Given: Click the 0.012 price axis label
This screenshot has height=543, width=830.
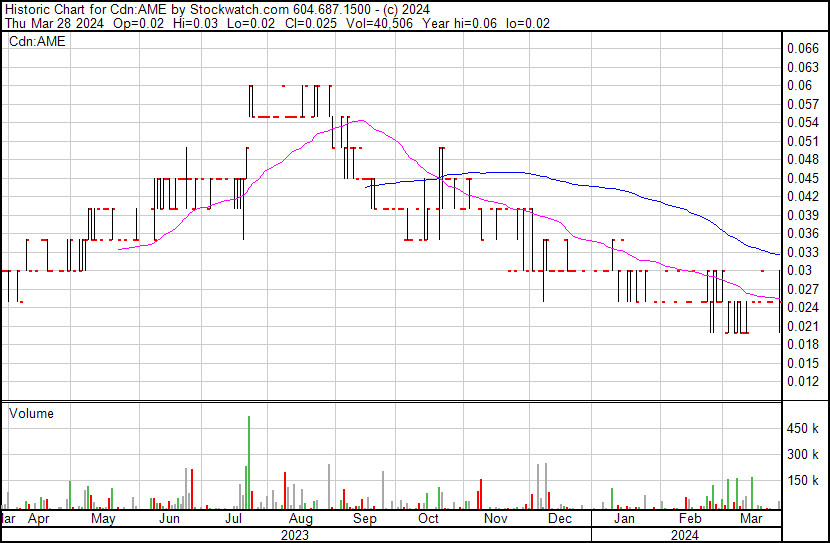Looking at the screenshot, I should tap(803, 382).
